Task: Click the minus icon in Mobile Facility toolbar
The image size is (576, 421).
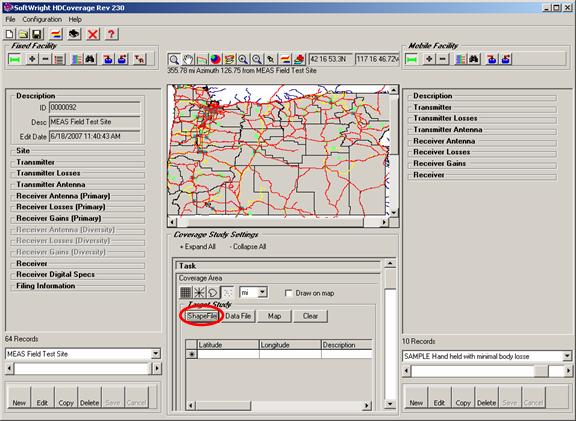Action: tap(442, 59)
